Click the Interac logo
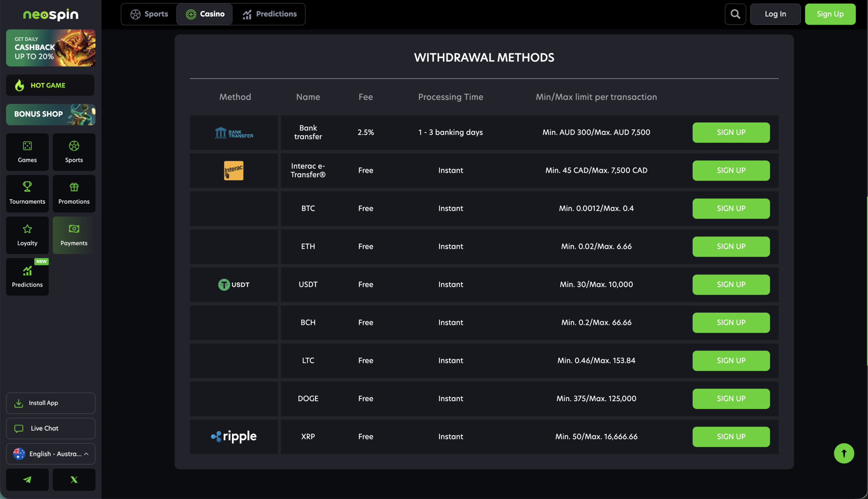Screen dimensions: 868x499 coord(234,170)
